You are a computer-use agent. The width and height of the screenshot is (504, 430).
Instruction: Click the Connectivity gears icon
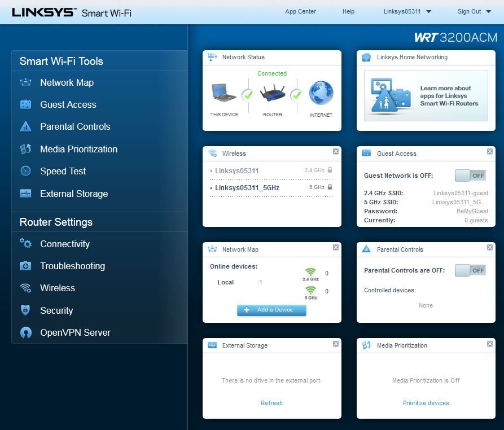[26, 243]
